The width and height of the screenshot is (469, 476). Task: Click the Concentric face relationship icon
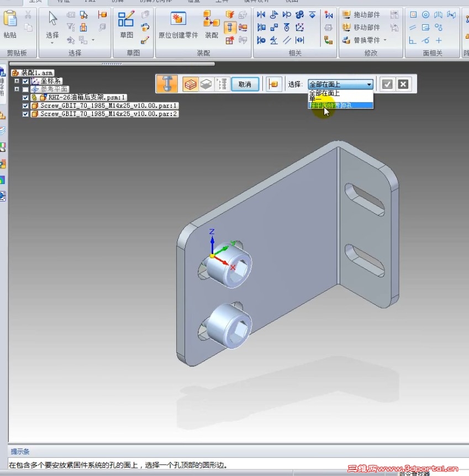tap(426, 14)
